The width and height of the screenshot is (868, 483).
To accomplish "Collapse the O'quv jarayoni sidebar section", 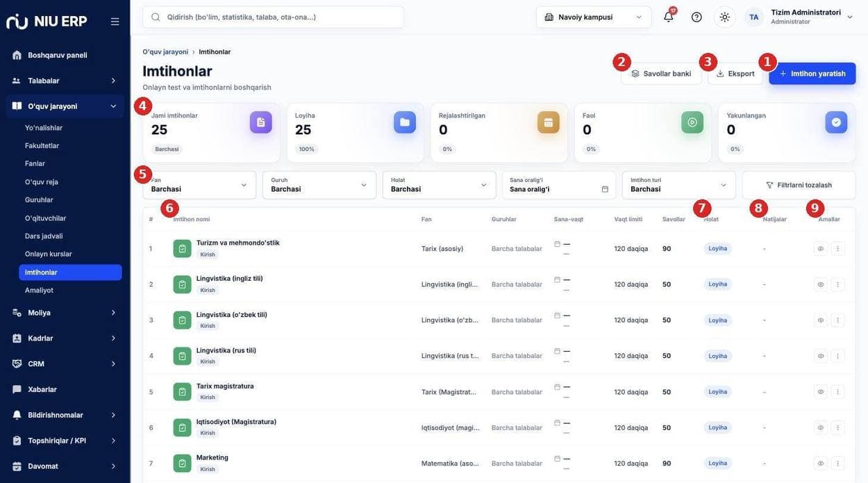I will (x=65, y=106).
